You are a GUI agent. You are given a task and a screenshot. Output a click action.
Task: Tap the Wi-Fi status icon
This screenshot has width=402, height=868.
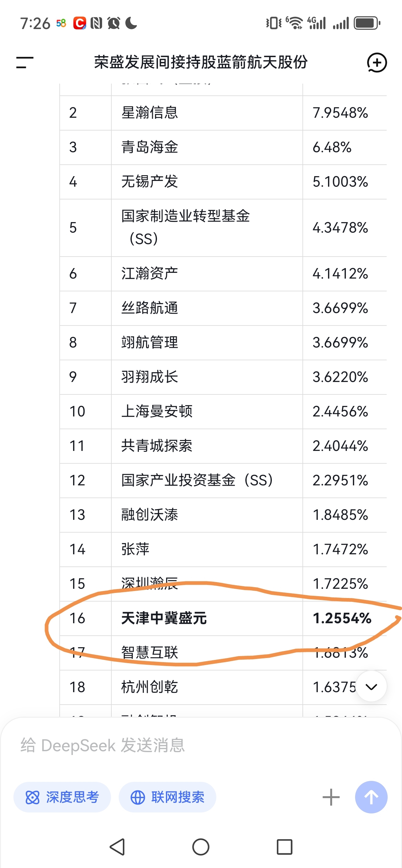295,23
